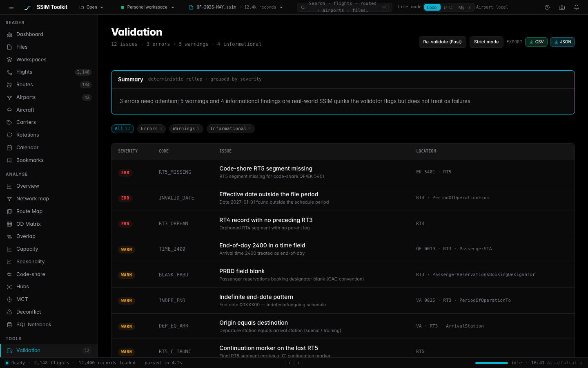The image size is (588, 368).
Task: Click the idle progress bar in status bar
Action: 492,363
